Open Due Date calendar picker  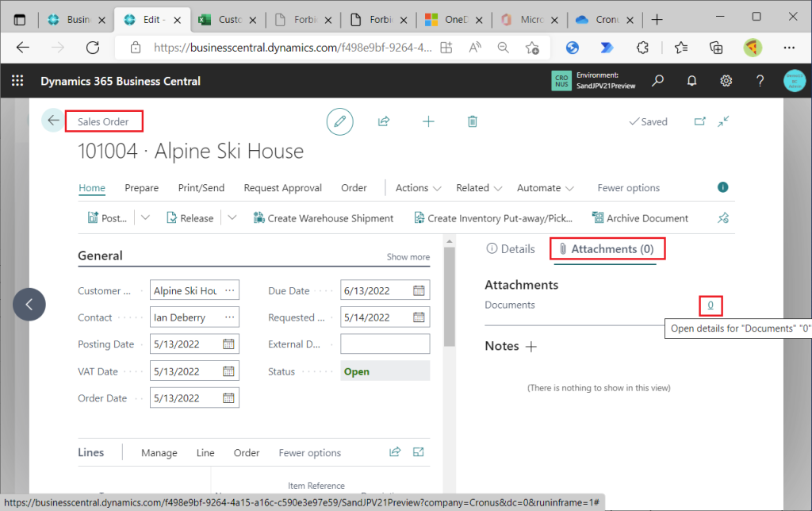(x=419, y=290)
